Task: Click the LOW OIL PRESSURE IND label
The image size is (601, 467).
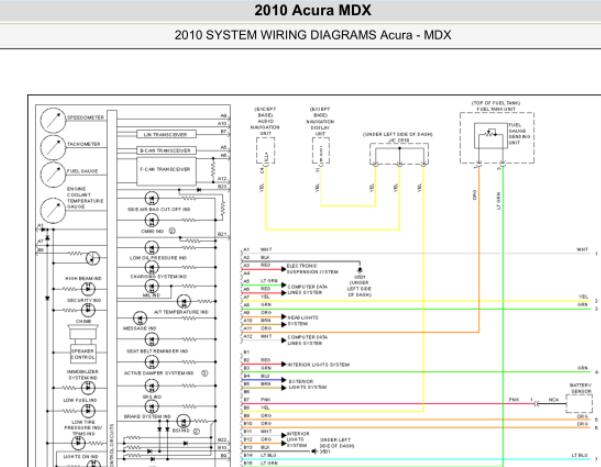Action: coord(158,258)
